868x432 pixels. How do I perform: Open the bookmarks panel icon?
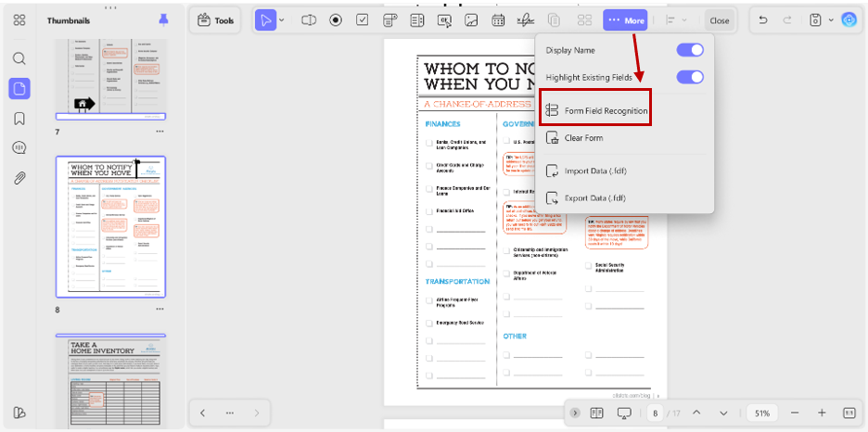click(19, 119)
